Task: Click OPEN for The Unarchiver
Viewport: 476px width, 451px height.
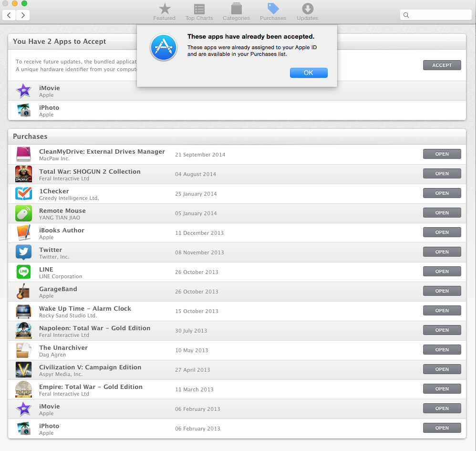Action: 442,349
